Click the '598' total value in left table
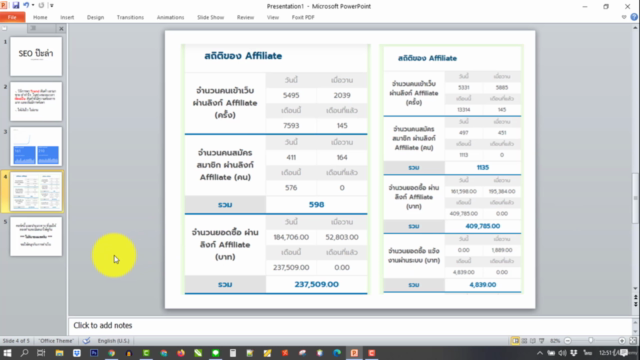Viewport: 640px width, 360px height. (317, 204)
